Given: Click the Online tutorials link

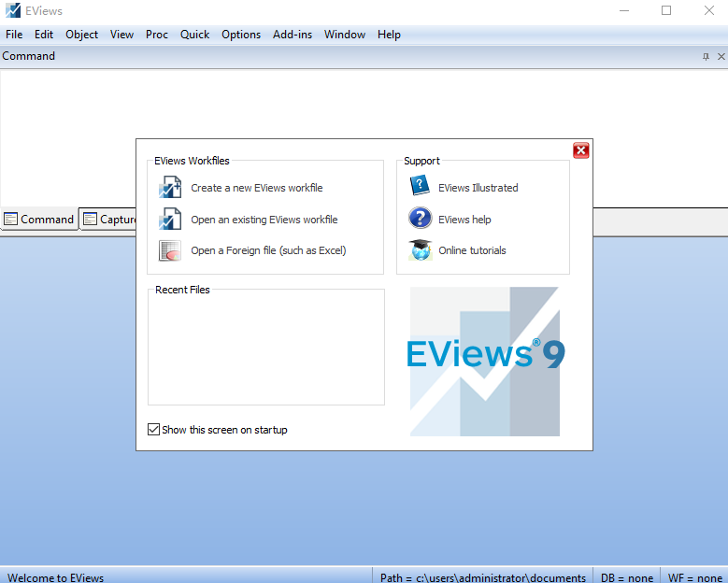Looking at the screenshot, I should [x=472, y=250].
